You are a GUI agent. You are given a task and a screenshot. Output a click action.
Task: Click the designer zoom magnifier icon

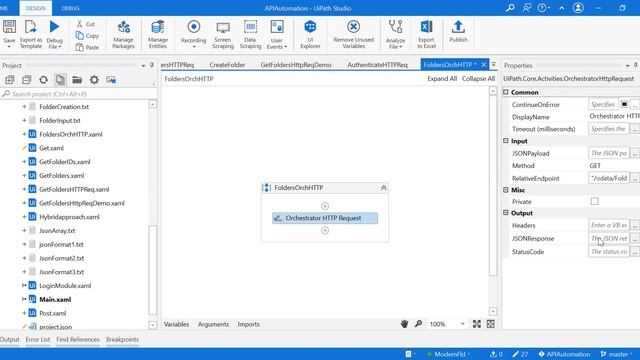418,324
